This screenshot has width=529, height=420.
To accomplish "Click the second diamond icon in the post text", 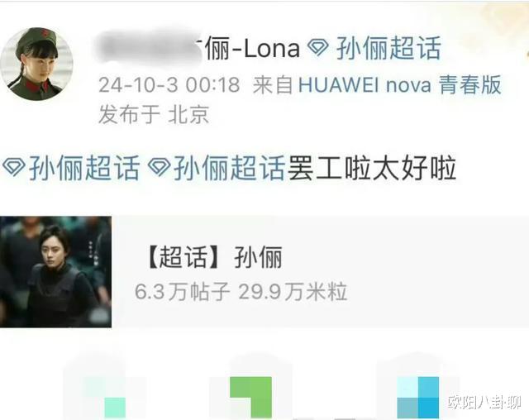I will tap(159, 168).
